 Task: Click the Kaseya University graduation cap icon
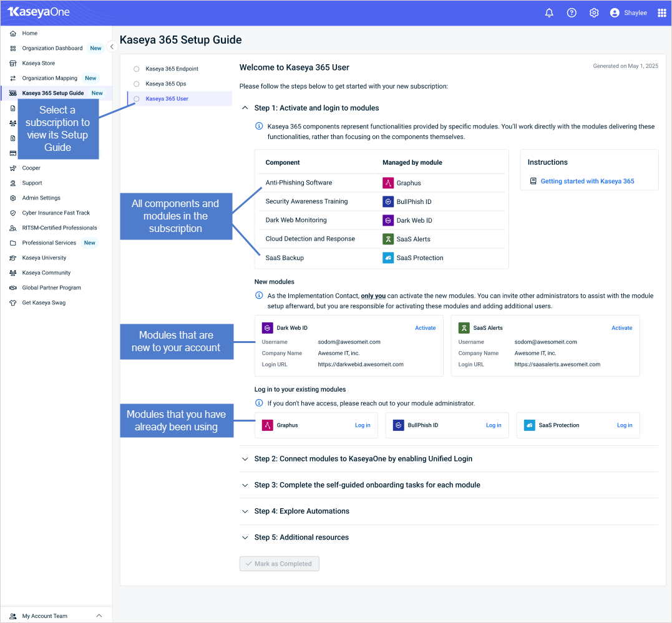[13, 258]
